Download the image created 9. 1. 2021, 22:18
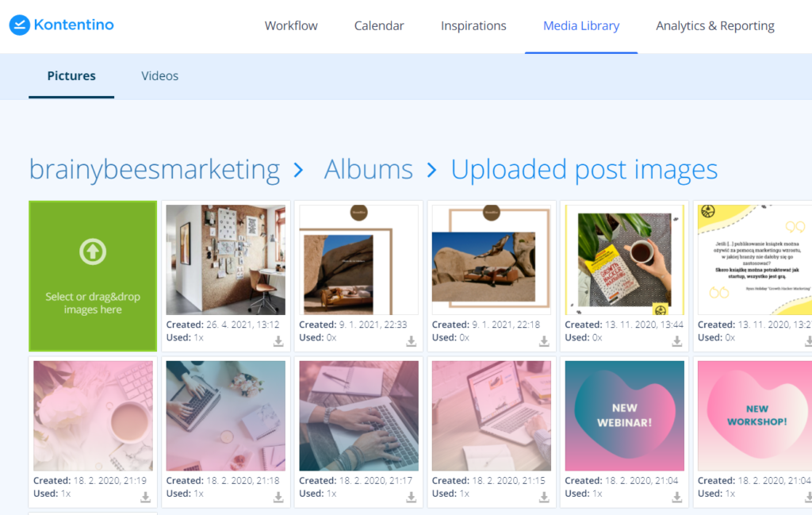The width and height of the screenshot is (812, 515). 545,341
